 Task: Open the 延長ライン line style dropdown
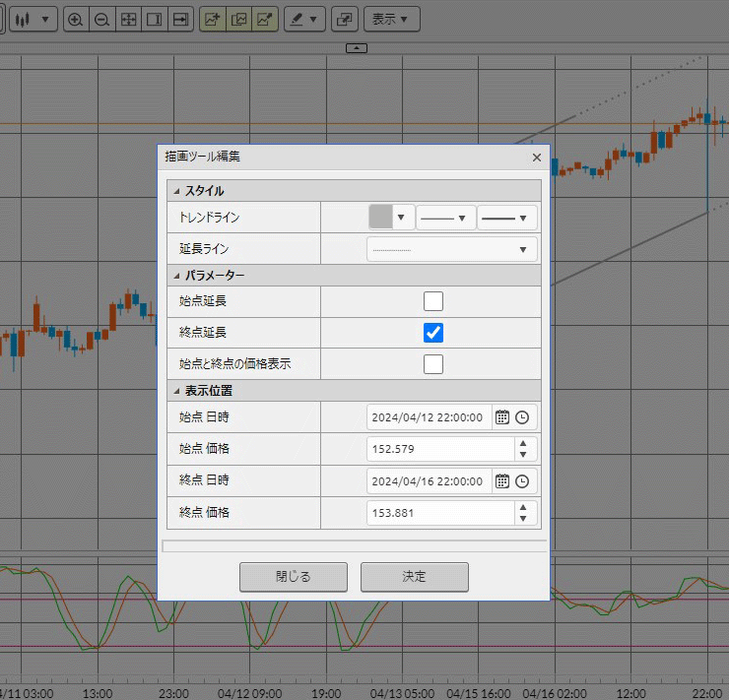[x=452, y=249]
